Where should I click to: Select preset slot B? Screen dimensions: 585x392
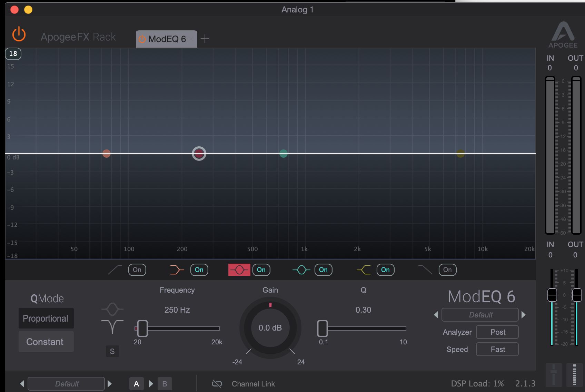coord(165,384)
